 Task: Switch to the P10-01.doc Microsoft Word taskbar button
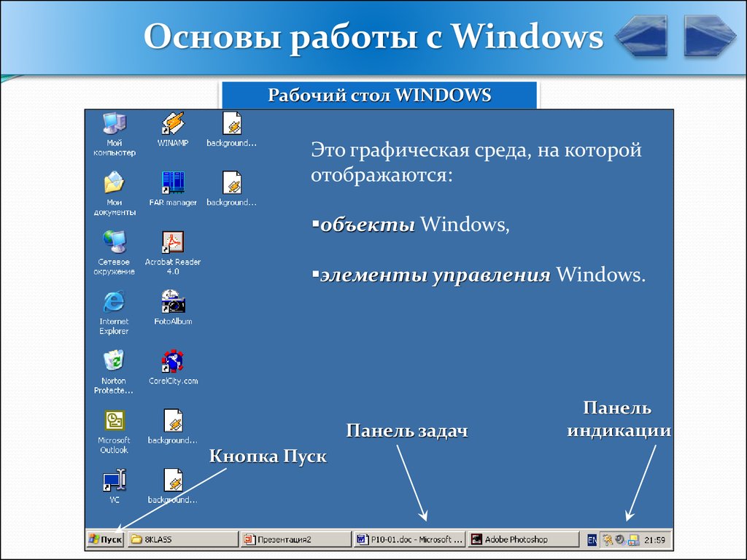[x=409, y=539]
